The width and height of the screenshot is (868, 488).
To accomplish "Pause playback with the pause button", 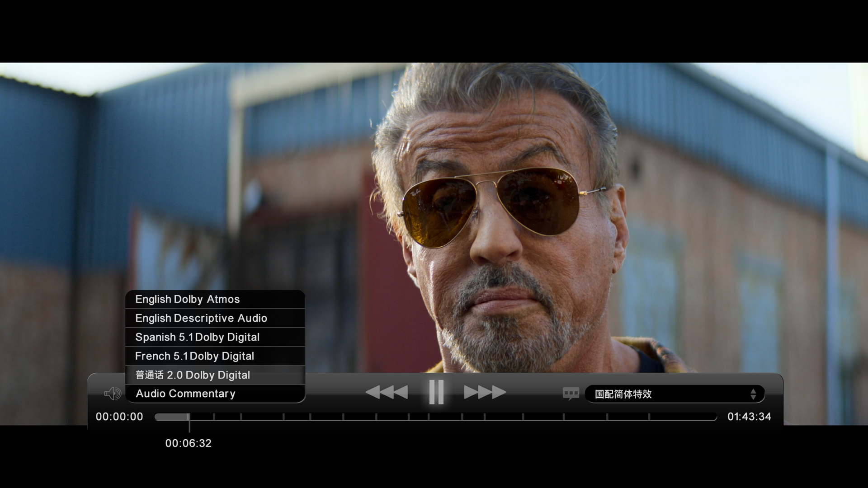I will point(436,392).
